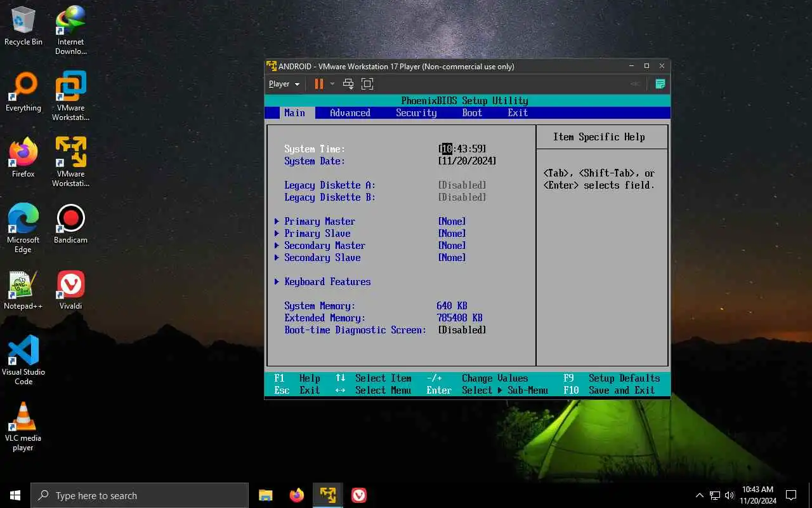Viewport: 812px width, 508px height.
Task: Open the Recycle Bin desktop icon
Action: pos(23,26)
